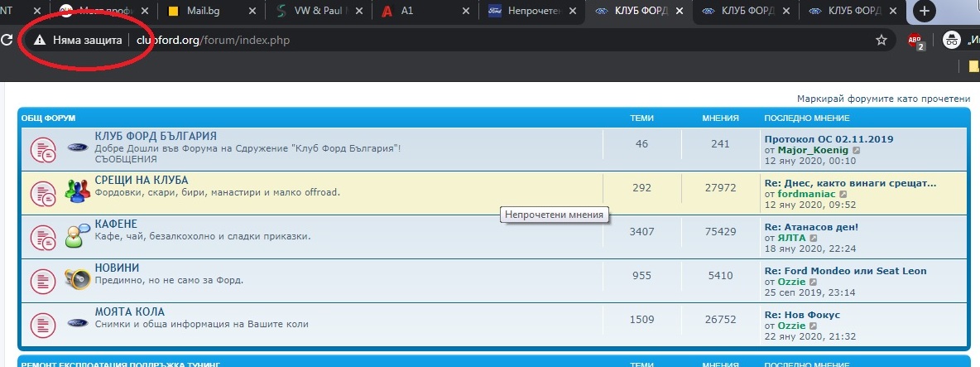The height and width of the screenshot is (367, 980).
Task: Click the people icon for СРЕЩИ НА КЛУБА
Action: coord(77,191)
